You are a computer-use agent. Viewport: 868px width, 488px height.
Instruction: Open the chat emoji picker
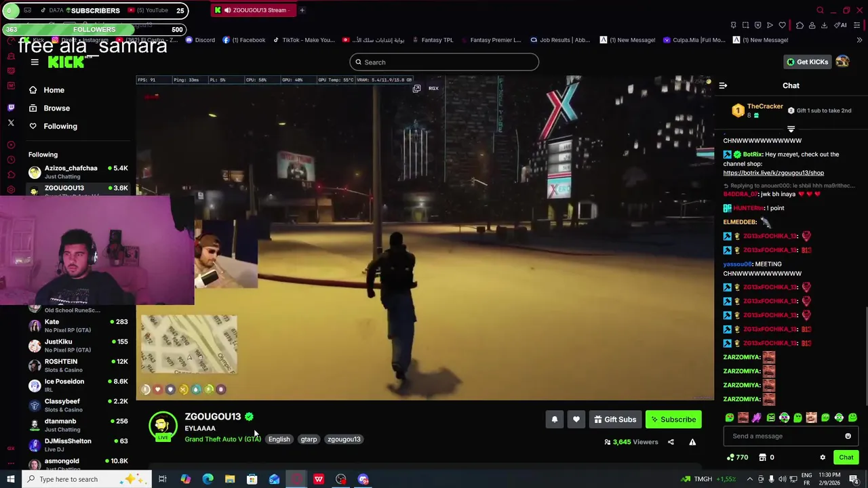848,436
